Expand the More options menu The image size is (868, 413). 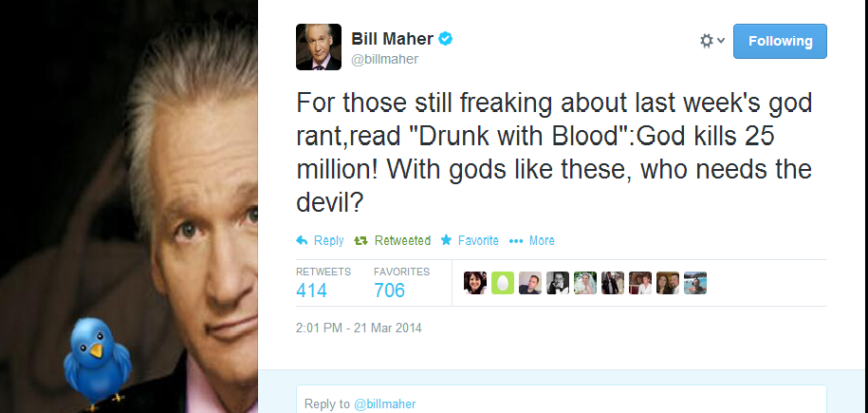coord(542,240)
